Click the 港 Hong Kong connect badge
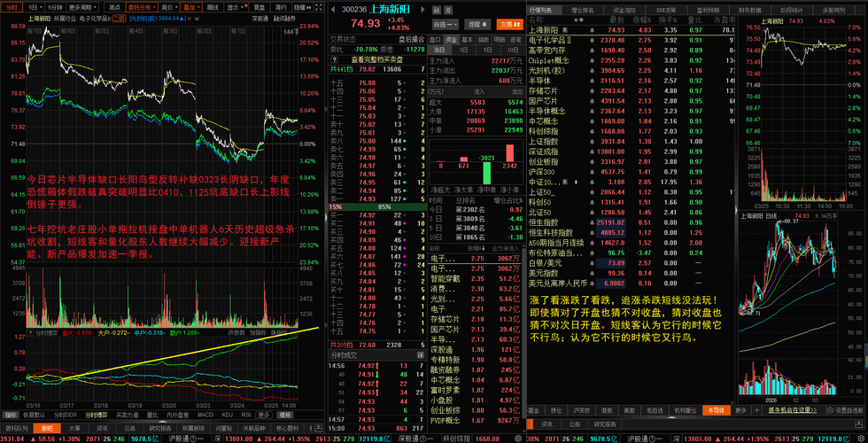The height and width of the screenshot is (443, 868). [448, 10]
